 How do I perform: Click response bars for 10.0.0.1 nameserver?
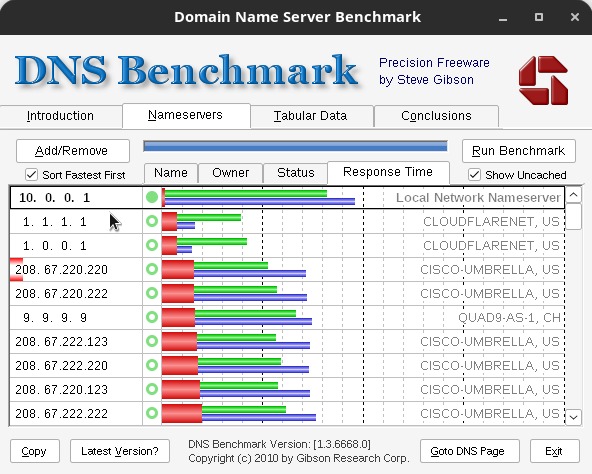[258, 198]
